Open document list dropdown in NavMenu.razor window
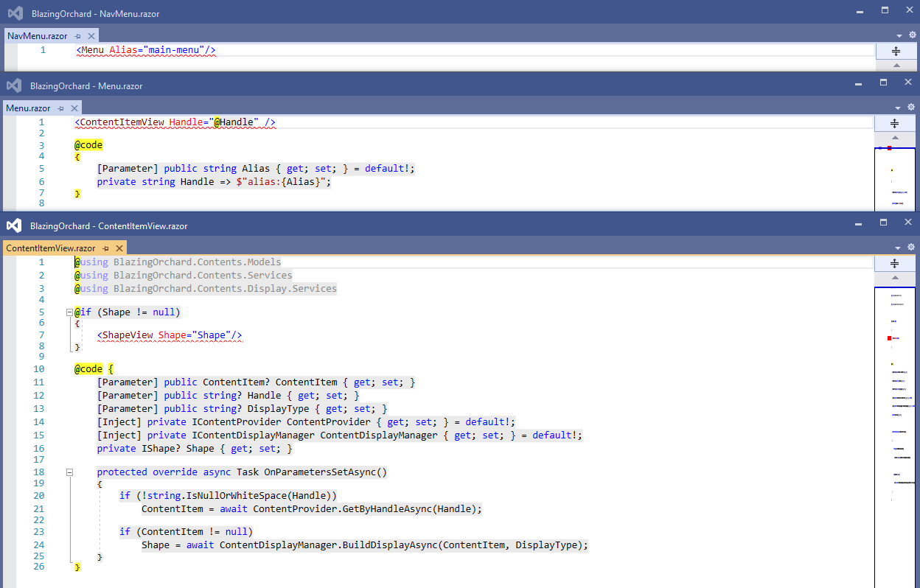Viewport: 920px width, 588px height. (899, 35)
